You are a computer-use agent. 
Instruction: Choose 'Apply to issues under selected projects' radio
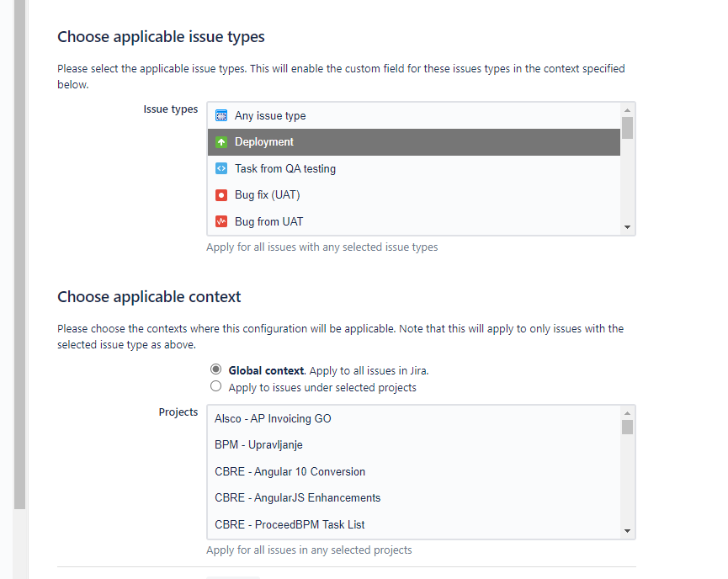tap(216, 385)
